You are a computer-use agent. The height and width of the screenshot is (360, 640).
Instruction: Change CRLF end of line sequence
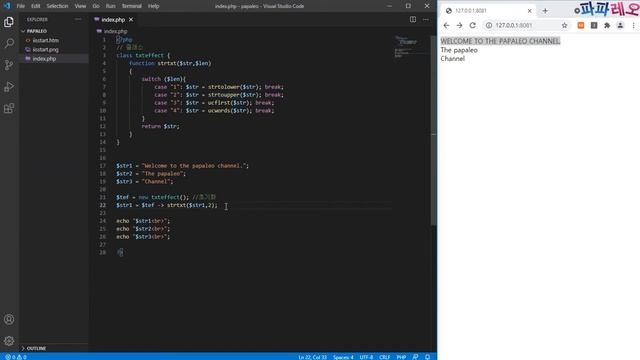(x=384, y=357)
